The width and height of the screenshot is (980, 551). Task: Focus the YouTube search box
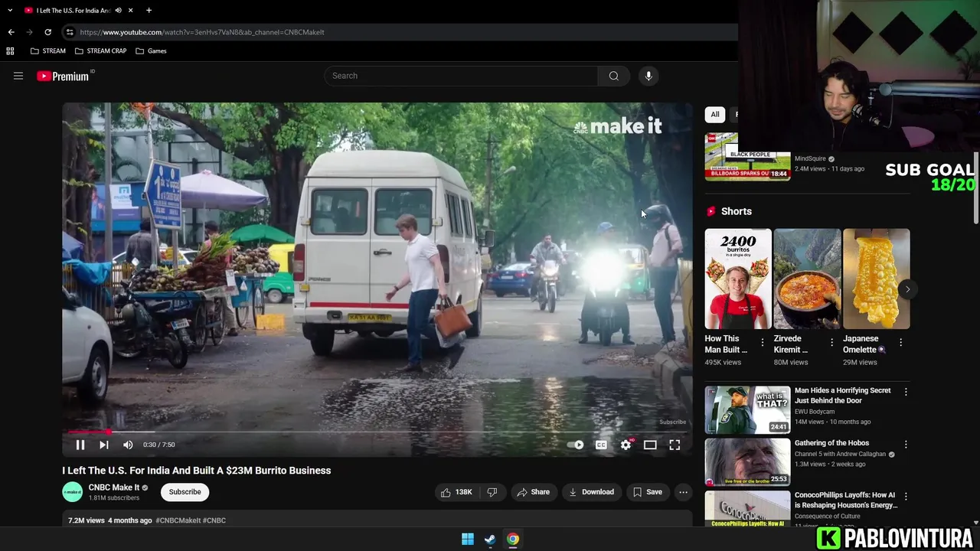click(x=461, y=76)
